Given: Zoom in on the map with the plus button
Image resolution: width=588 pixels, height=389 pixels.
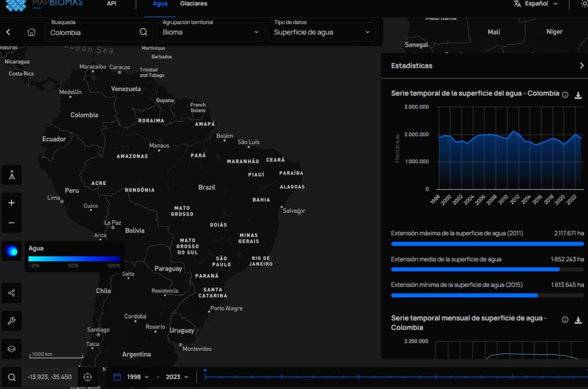Looking at the screenshot, I should pyautogui.click(x=11, y=203).
